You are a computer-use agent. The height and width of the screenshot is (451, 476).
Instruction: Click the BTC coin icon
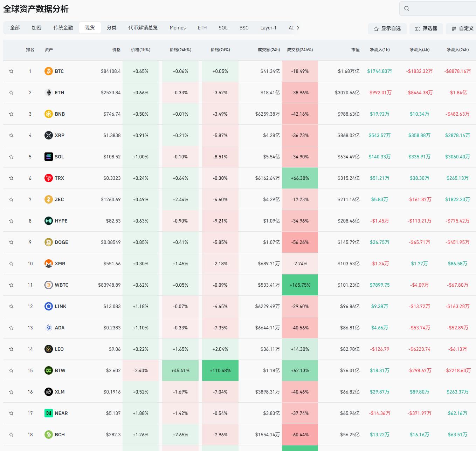point(49,71)
